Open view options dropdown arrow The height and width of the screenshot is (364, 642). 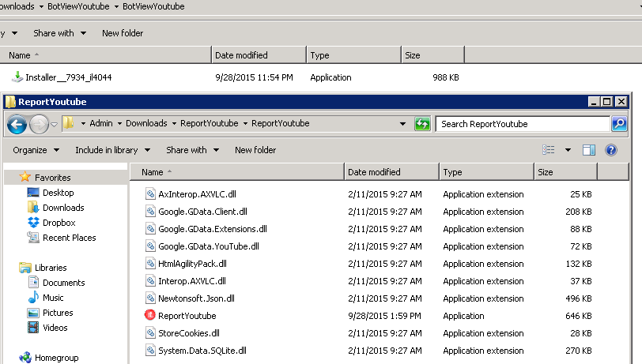pyautogui.click(x=567, y=150)
